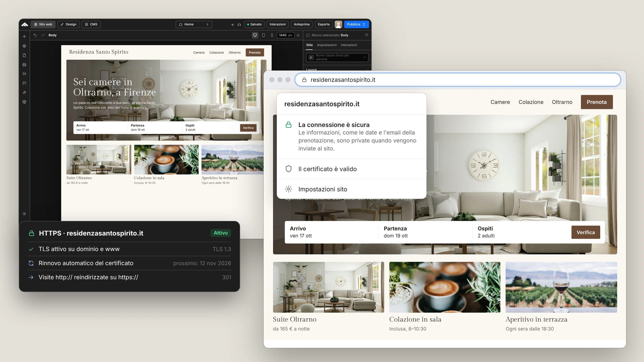Undo the last change
This screenshot has height=362, width=644.
(x=35, y=35)
